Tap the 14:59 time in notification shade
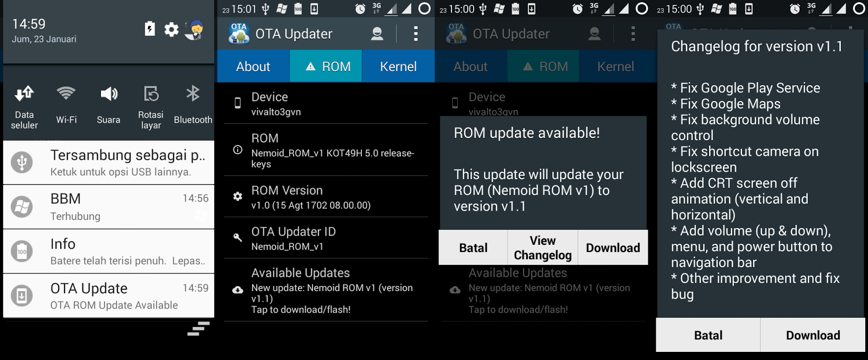 (29, 24)
